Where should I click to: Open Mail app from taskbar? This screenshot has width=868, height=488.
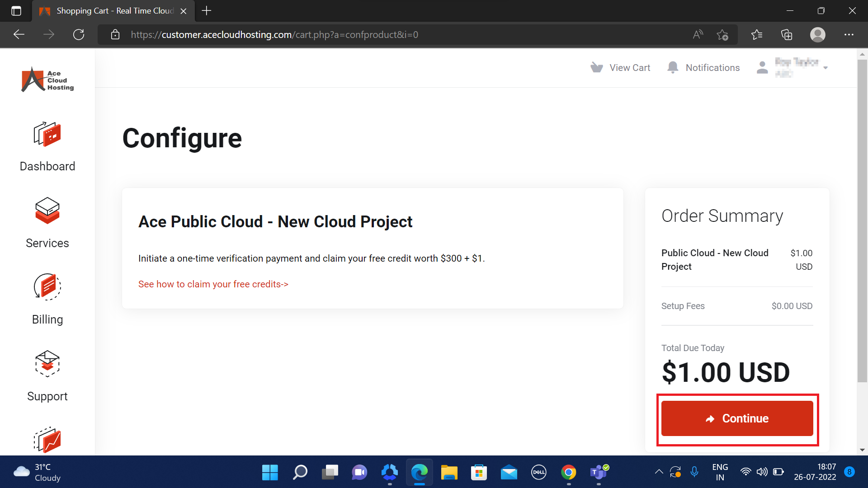point(509,473)
